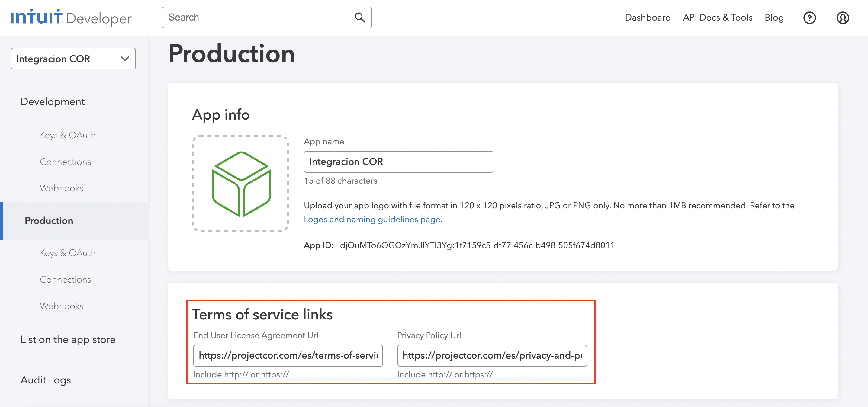Viewport: 868px width, 407px height.
Task: Select Production section in sidebar
Action: pos(49,221)
